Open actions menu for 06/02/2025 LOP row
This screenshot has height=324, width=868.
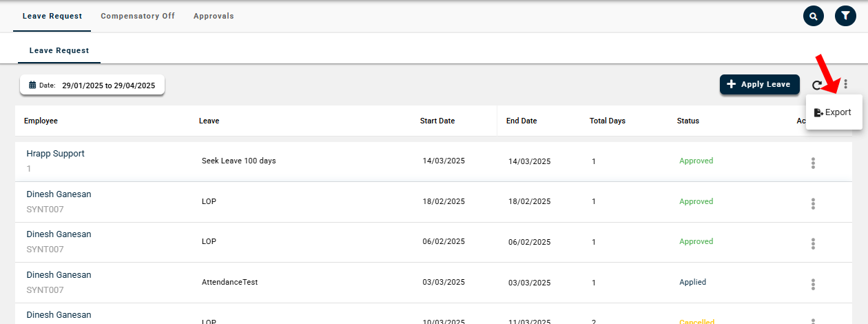click(x=813, y=243)
